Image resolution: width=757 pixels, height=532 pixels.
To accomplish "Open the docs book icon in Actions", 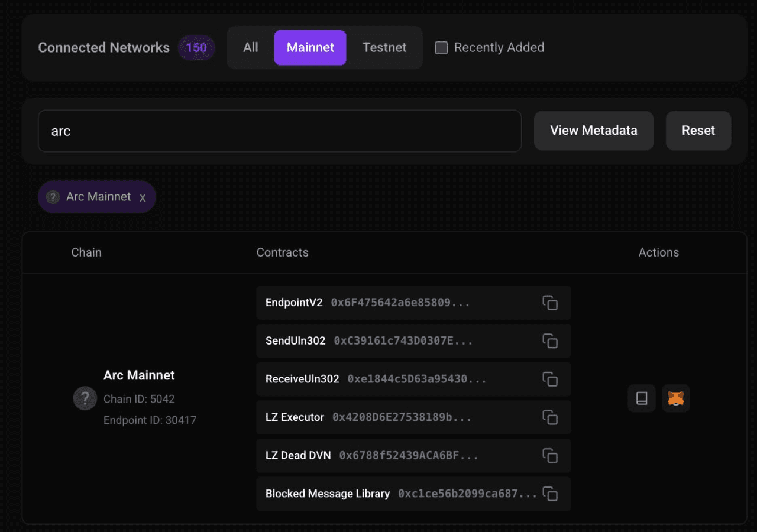I will click(x=642, y=398).
